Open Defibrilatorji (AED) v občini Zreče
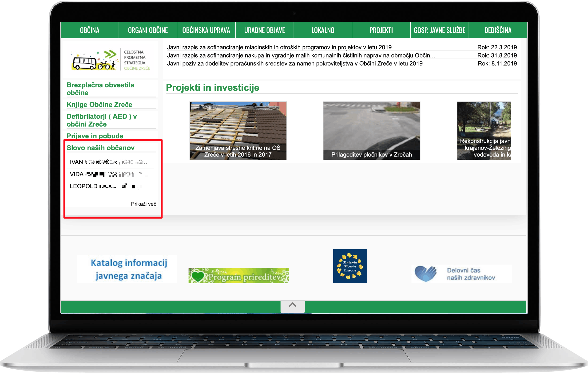This screenshot has width=588, height=374. (102, 120)
